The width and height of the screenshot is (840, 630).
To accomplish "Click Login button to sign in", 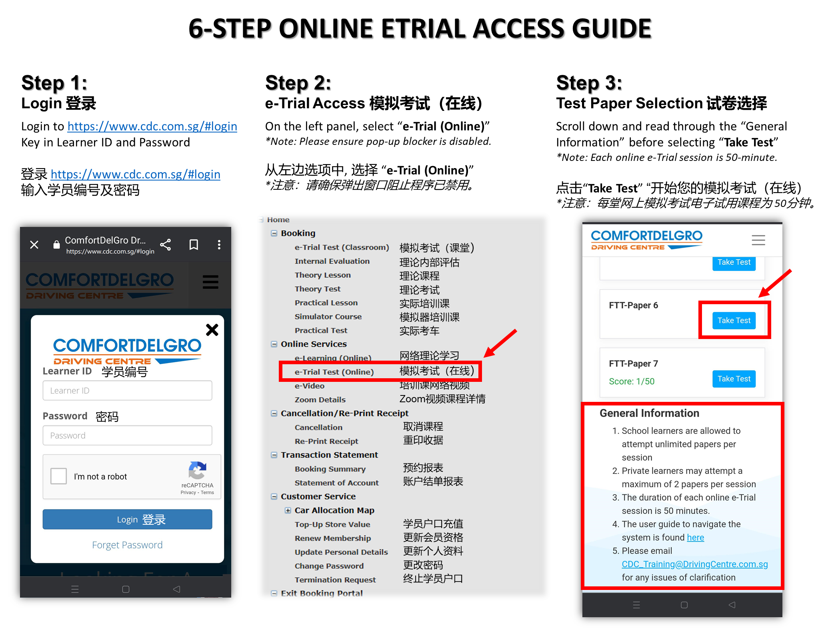I will point(128,518).
